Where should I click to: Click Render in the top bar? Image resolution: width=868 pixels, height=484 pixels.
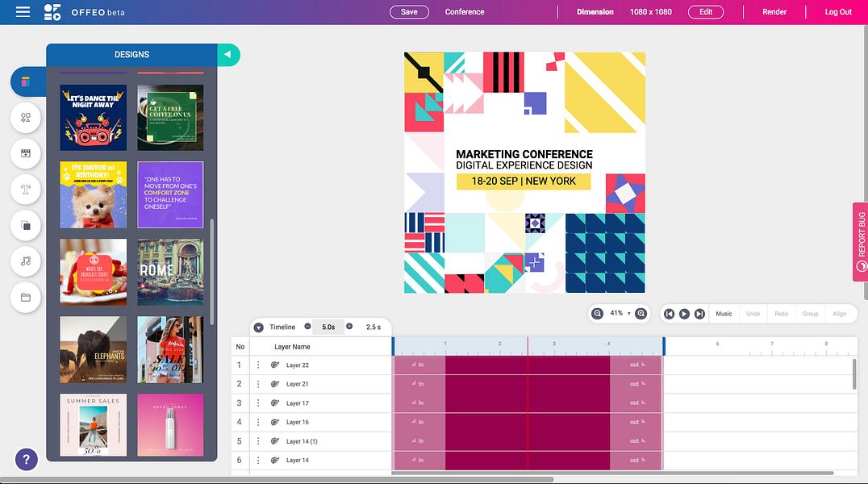click(x=774, y=11)
